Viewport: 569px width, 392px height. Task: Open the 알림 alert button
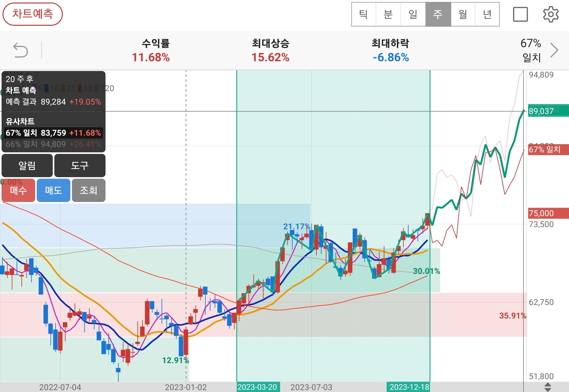(x=27, y=166)
